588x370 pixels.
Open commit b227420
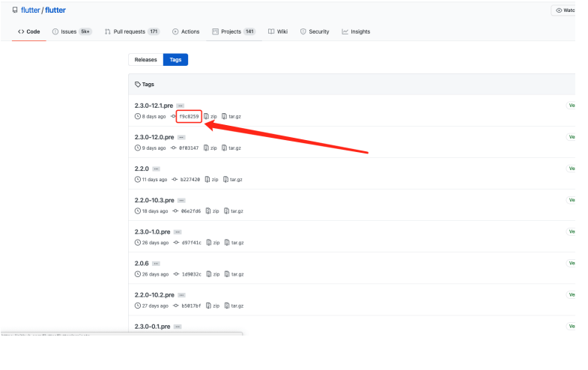click(190, 180)
